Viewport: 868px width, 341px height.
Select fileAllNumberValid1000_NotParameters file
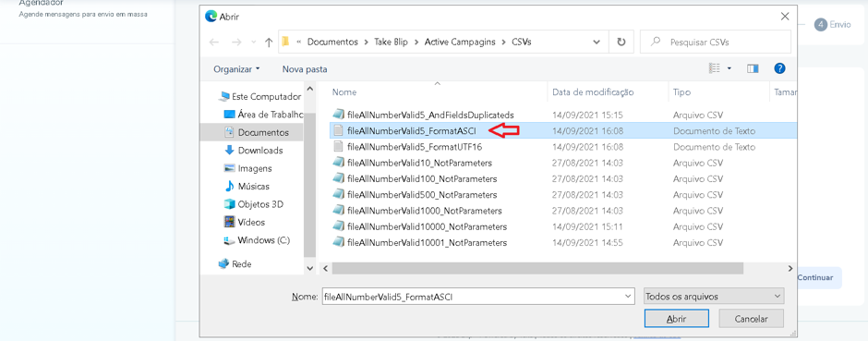coord(425,211)
